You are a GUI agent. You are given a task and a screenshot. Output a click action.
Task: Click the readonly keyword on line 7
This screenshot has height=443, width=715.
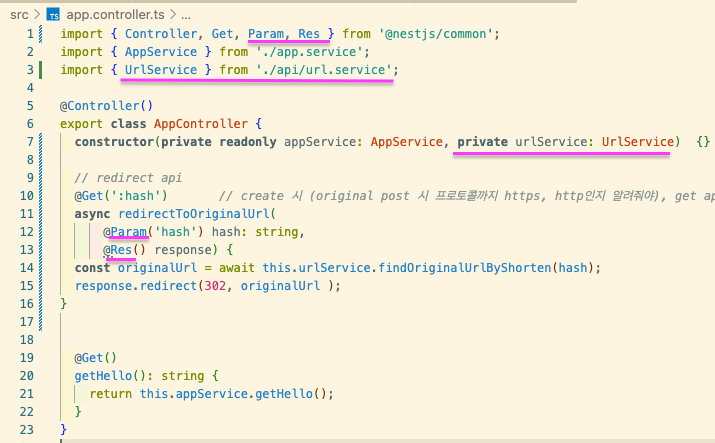(x=248, y=142)
